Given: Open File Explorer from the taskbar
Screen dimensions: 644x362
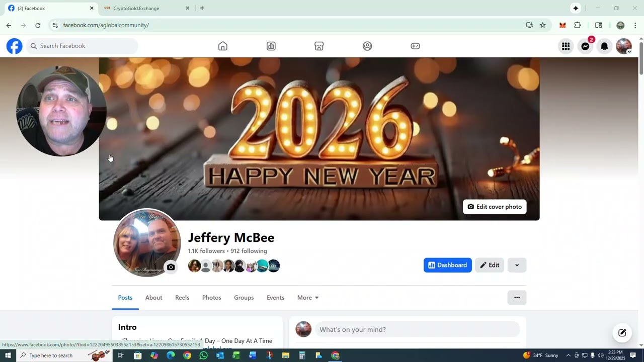Looking at the screenshot, I should tap(286, 355).
